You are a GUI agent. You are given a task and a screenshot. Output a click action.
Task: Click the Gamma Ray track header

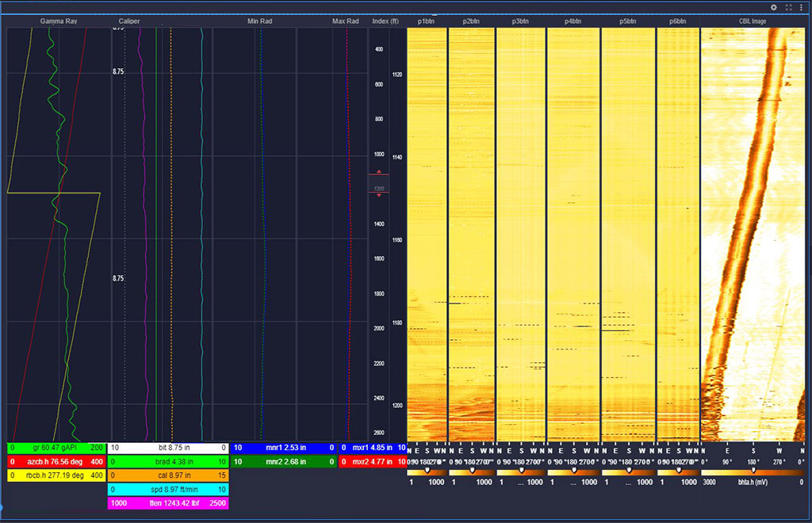pyautogui.click(x=59, y=21)
